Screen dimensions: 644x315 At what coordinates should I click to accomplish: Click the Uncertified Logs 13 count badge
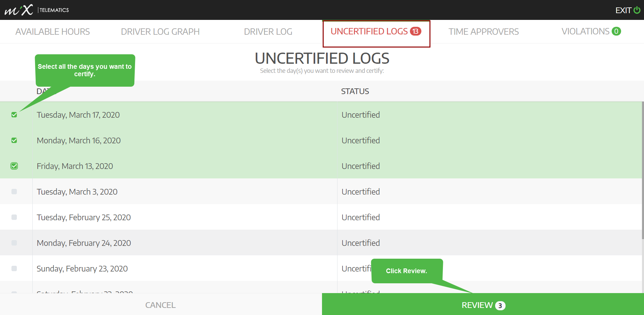(415, 31)
